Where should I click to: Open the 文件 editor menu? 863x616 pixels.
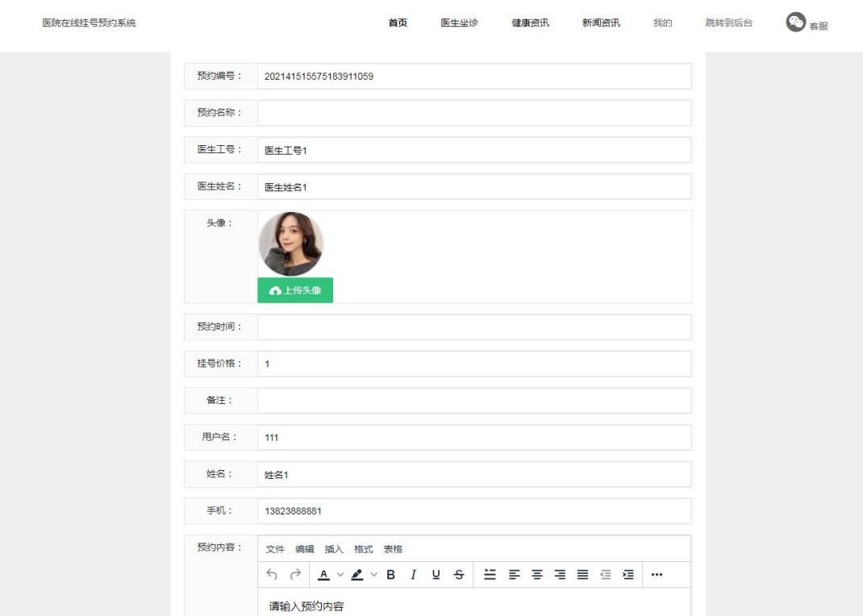275,549
